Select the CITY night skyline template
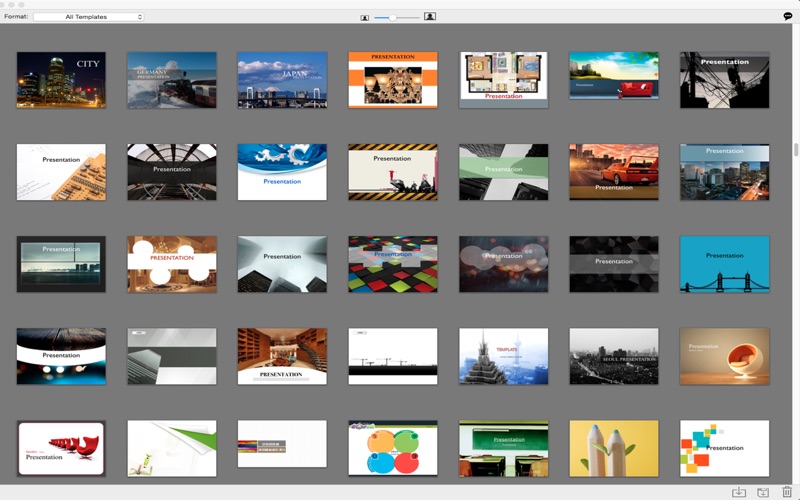The height and width of the screenshot is (500, 800). [x=61, y=80]
